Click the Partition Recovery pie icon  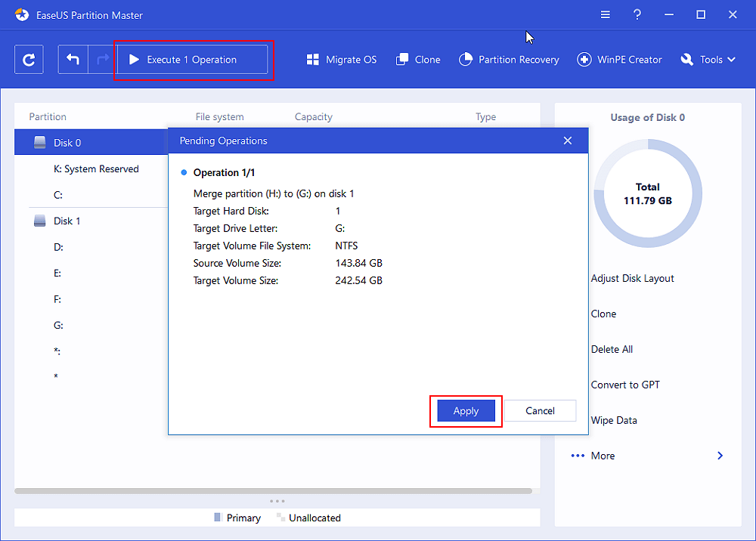(465, 60)
